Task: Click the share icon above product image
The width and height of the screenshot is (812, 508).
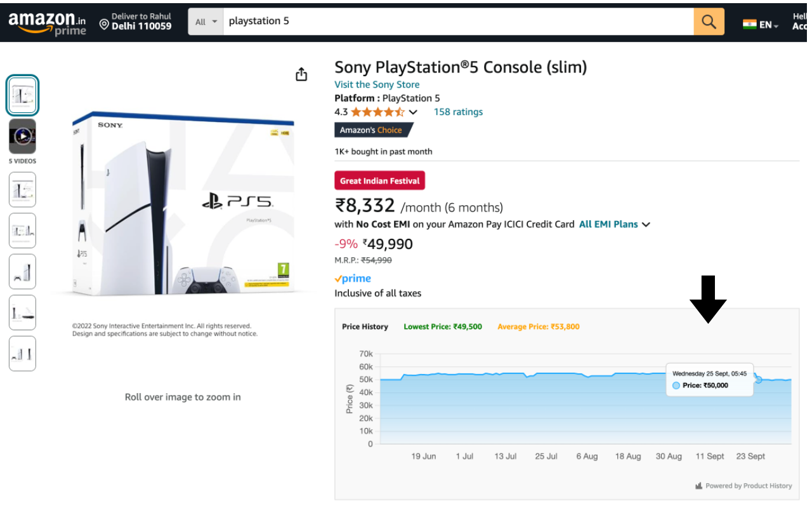Action: [301, 75]
